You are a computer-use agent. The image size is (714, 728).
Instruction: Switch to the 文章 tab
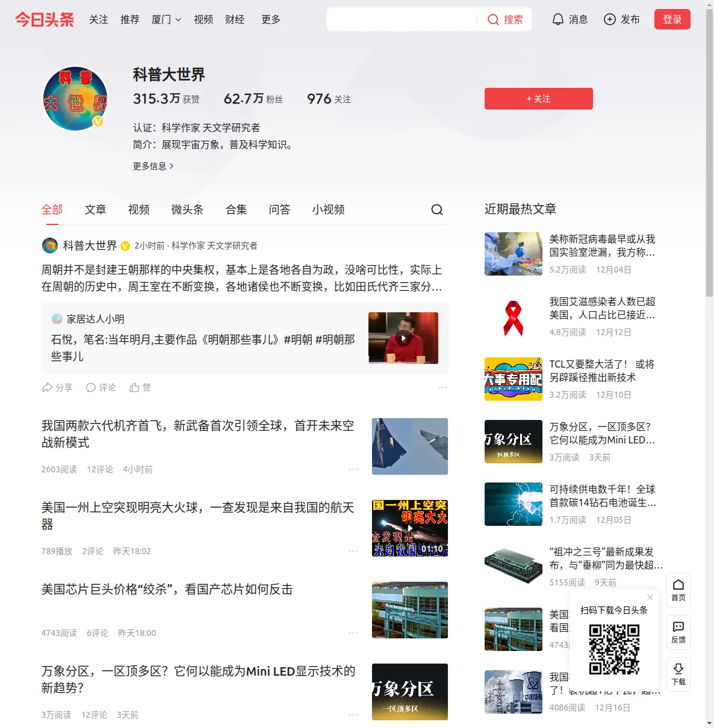point(96,209)
